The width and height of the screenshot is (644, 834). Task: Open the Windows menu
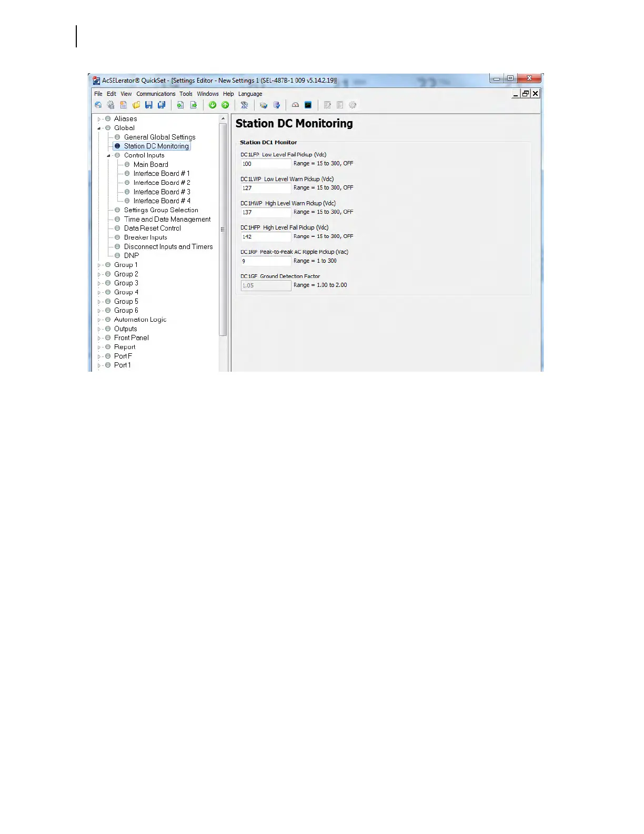(x=208, y=94)
